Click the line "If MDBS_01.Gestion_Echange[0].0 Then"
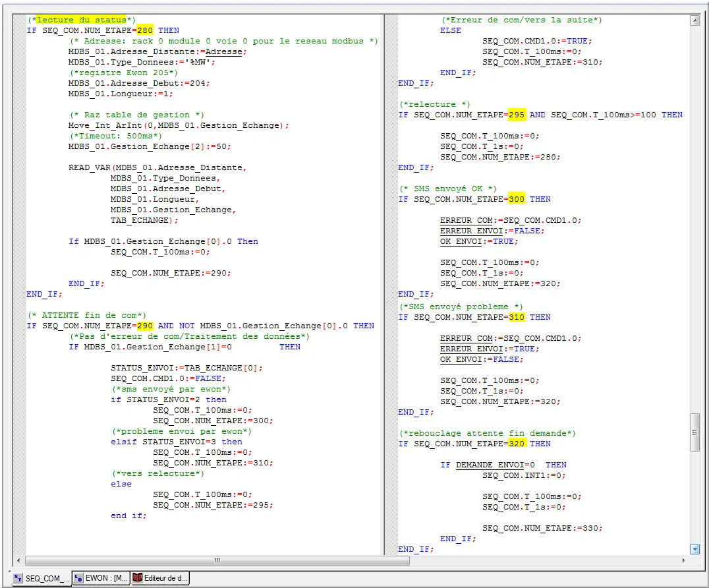 [x=163, y=241]
